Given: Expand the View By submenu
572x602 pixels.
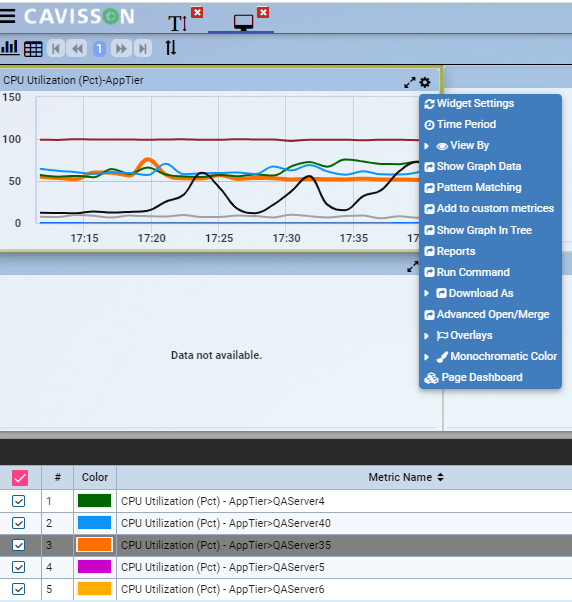Looking at the screenshot, I should pos(462,146).
